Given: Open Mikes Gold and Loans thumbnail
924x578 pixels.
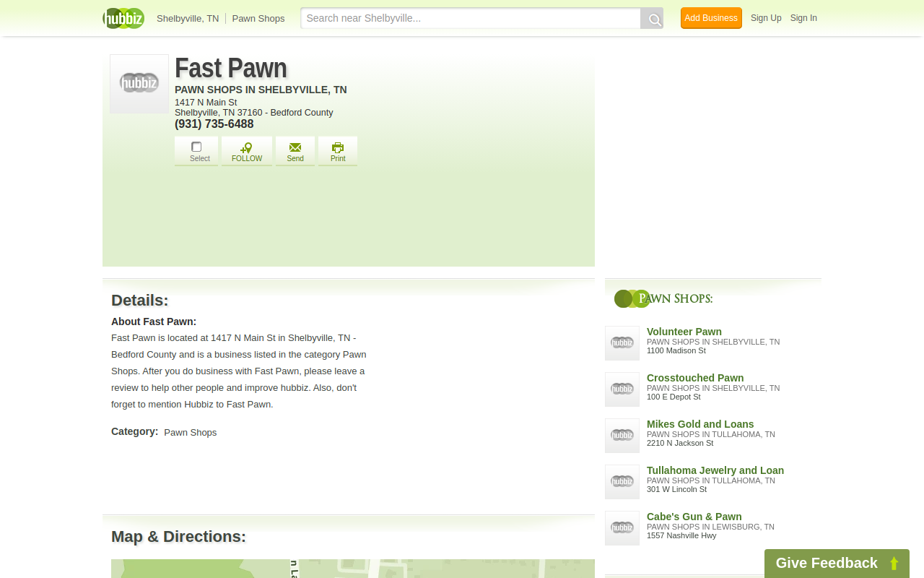Looking at the screenshot, I should [622, 436].
